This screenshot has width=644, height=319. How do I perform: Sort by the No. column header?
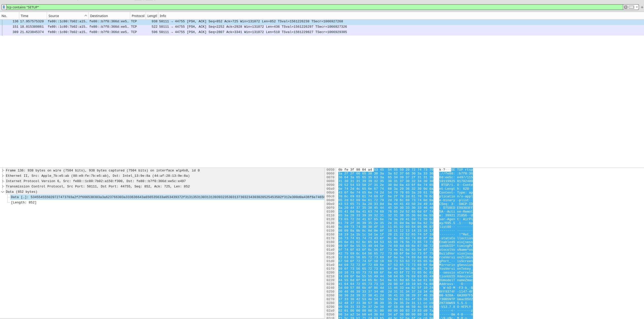pyautogui.click(x=10, y=16)
